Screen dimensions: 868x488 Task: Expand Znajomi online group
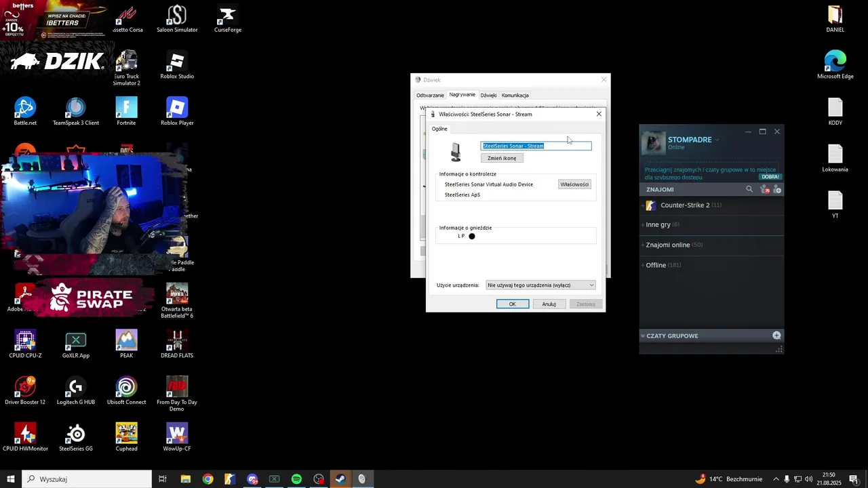tap(711, 245)
